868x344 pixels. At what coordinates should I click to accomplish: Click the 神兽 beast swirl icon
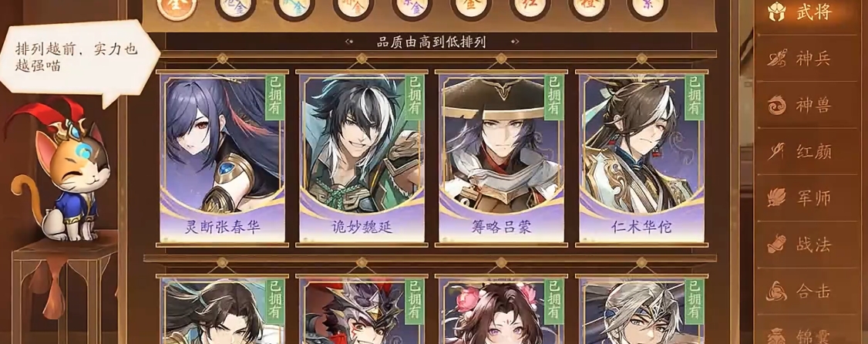(x=777, y=105)
